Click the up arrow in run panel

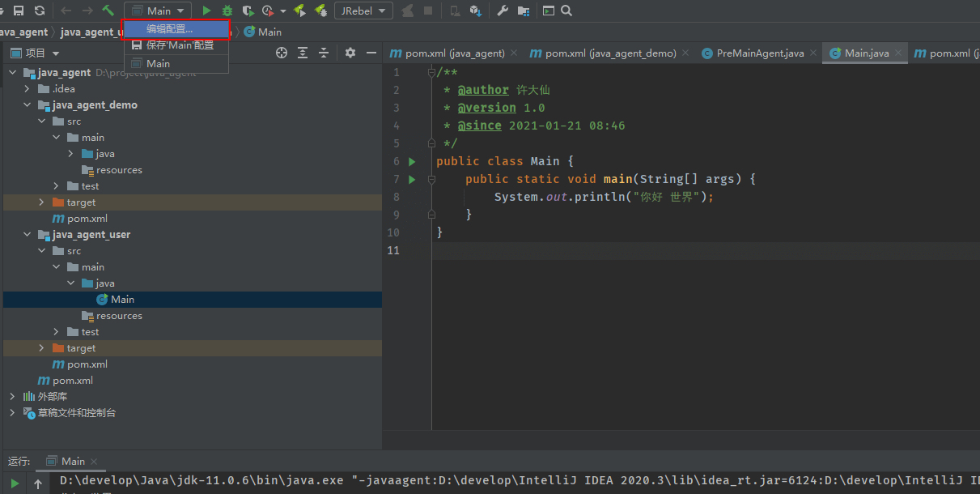tap(38, 483)
